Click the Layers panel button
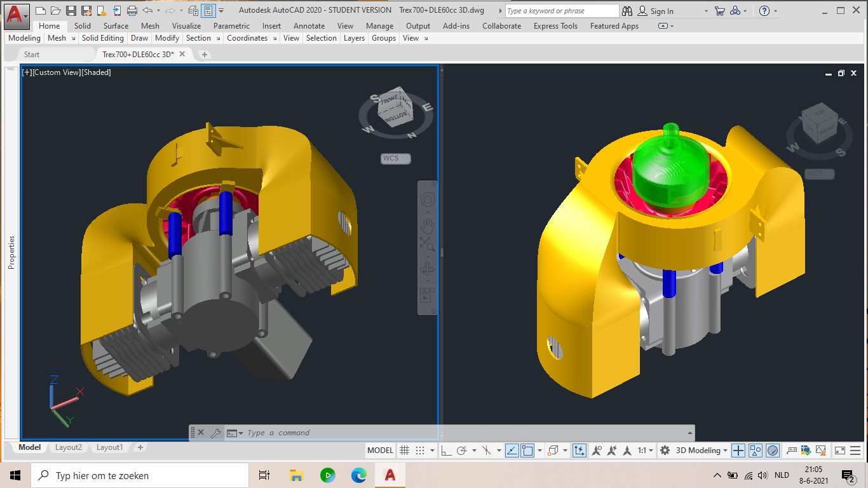Viewport: 868px width, 488px height. pos(354,38)
